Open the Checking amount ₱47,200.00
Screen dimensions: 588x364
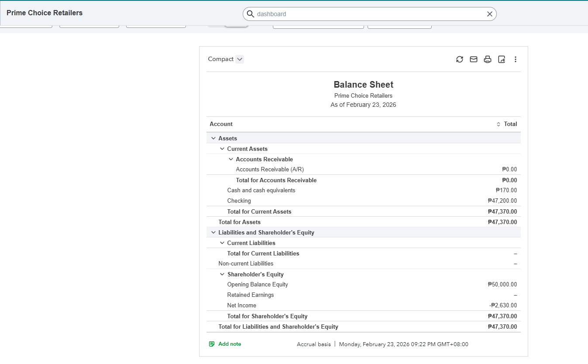tap(502, 201)
